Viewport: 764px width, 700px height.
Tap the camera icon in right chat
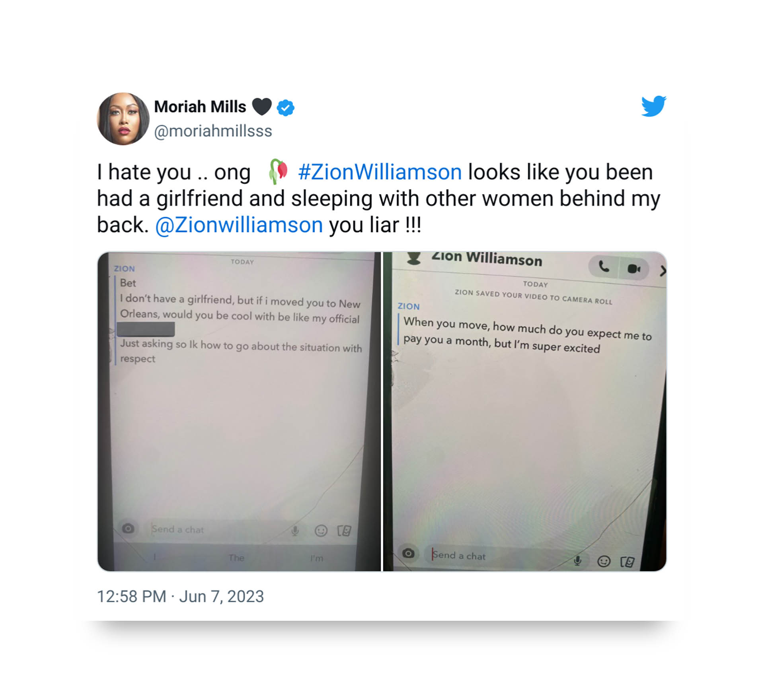[x=409, y=553]
